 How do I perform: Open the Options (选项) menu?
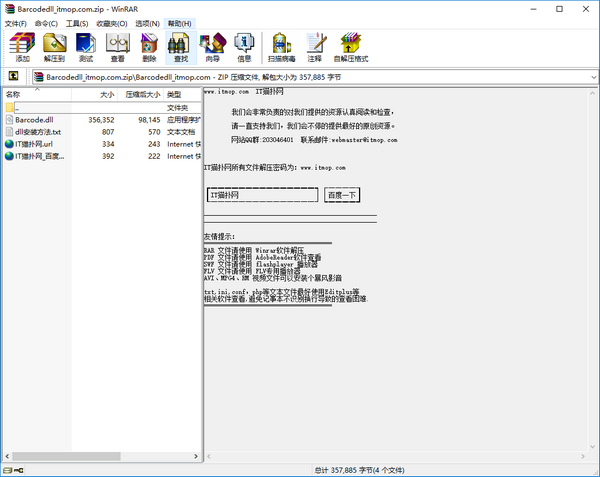[147, 24]
